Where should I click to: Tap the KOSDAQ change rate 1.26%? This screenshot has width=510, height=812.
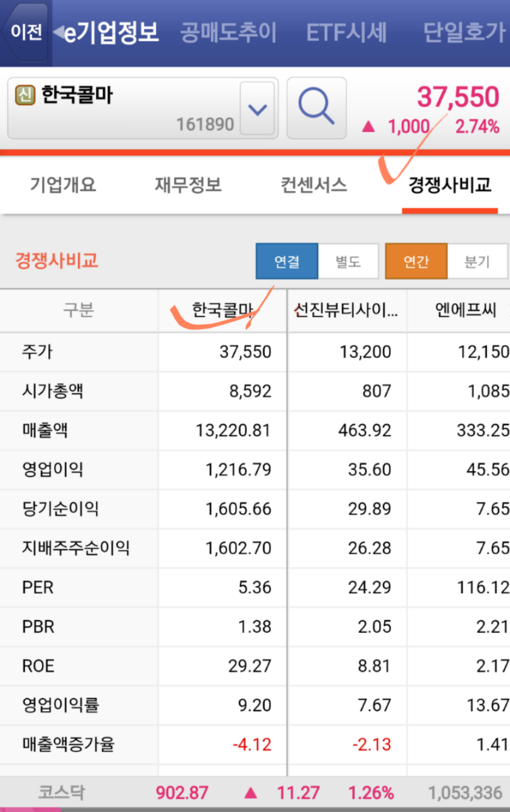click(371, 793)
